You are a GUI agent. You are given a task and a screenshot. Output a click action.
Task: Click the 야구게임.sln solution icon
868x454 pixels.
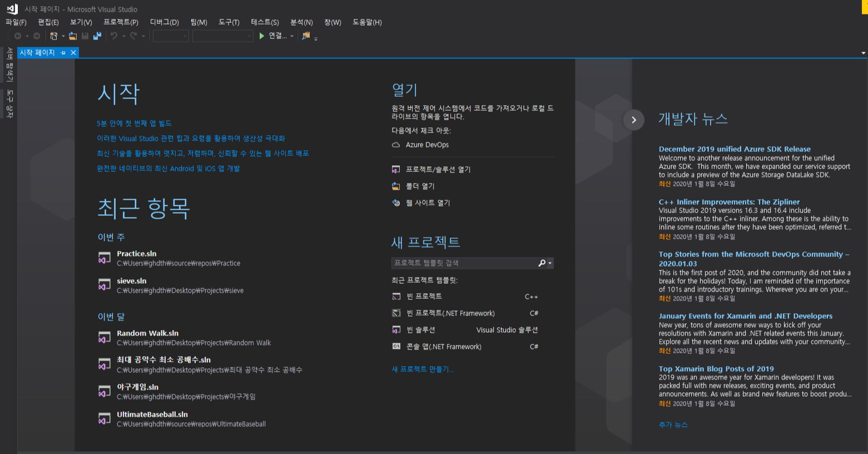click(x=105, y=392)
